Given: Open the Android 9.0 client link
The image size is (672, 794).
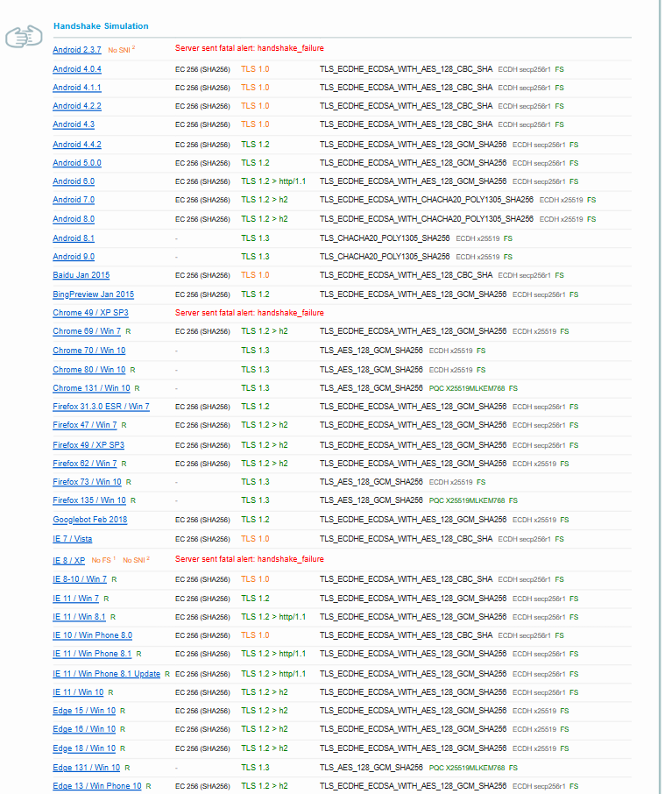Looking at the screenshot, I should pyautogui.click(x=74, y=257).
